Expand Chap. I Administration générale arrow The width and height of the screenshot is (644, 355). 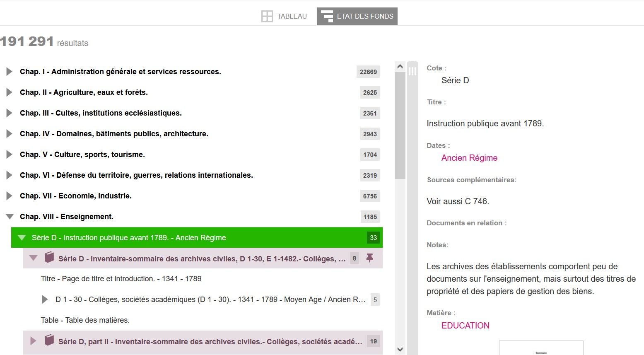pyautogui.click(x=9, y=72)
